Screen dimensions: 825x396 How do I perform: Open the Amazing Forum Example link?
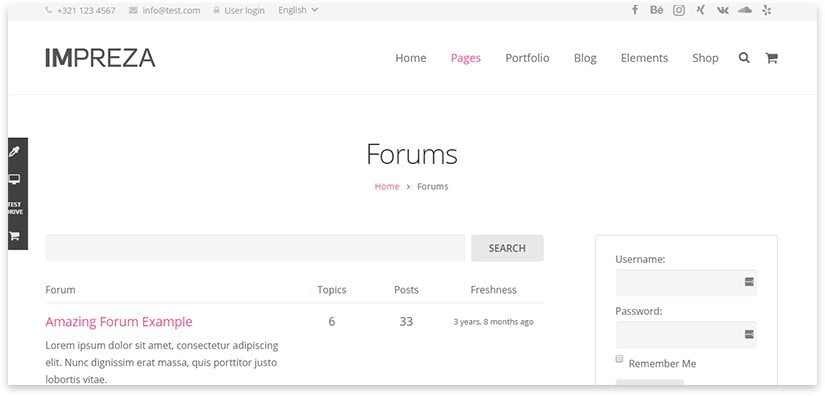pyautogui.click(x=119, y=321)
